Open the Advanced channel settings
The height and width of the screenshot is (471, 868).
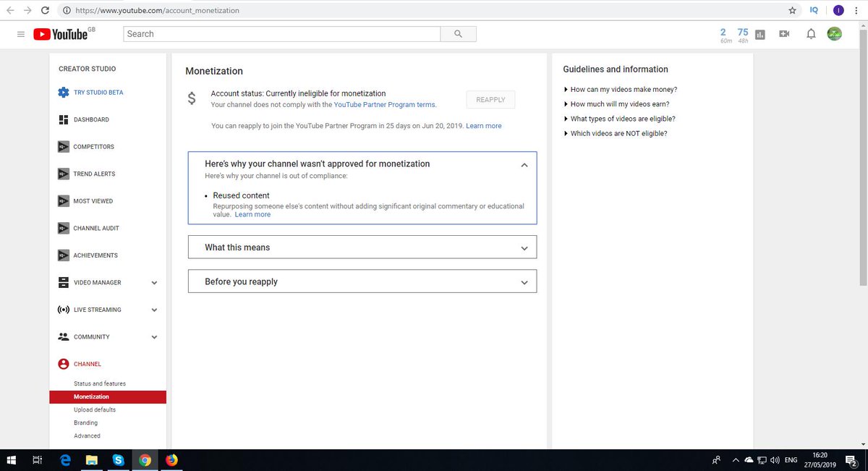[x=87, y=436]
